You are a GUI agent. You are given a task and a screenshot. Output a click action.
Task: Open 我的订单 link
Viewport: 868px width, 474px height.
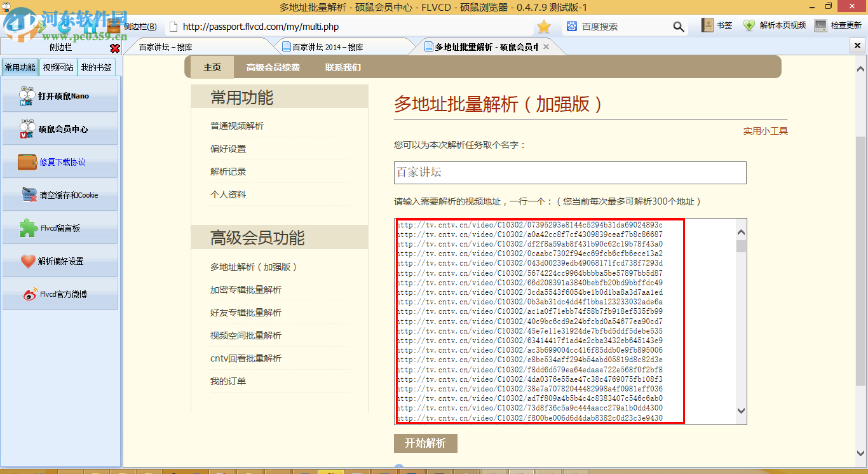point(228,381)
